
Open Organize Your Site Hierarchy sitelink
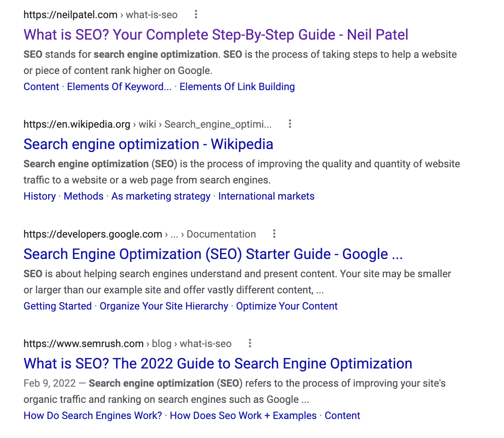click(163, 306)
